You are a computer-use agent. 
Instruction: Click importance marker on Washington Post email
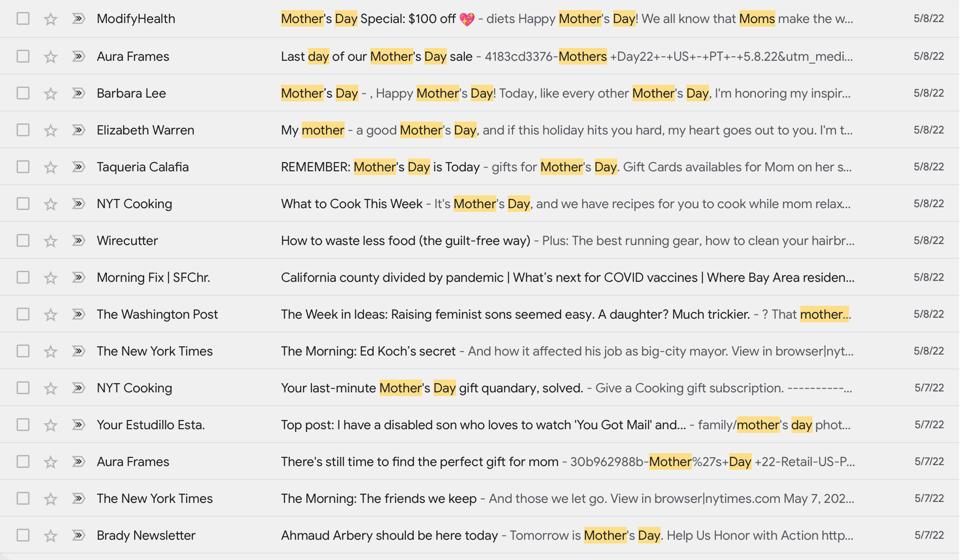pos(79,314)
